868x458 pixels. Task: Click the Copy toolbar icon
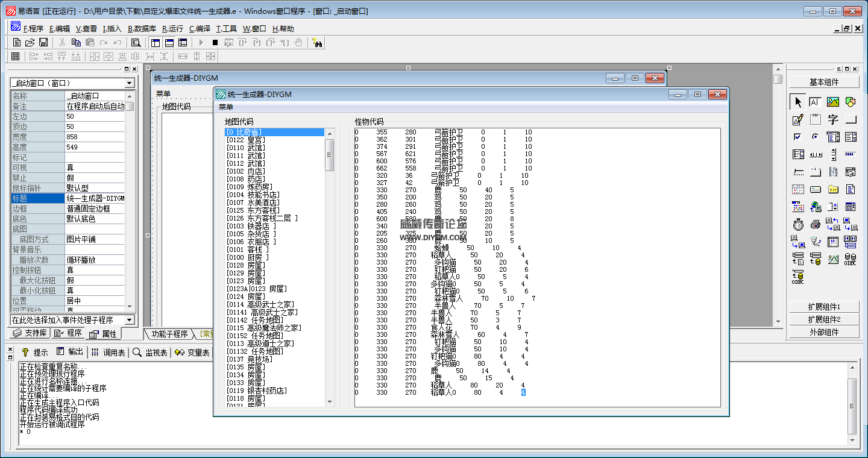[76, 42]
